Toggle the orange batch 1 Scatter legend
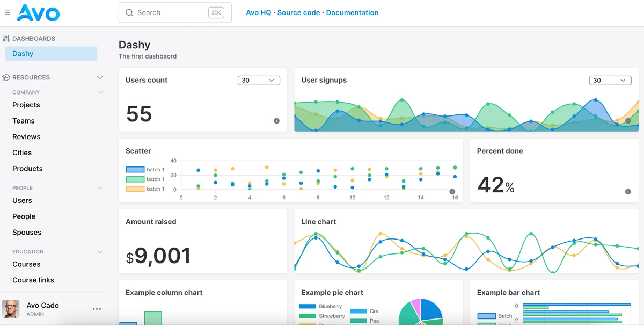This screenshot has width=644, height=326. coord(145,189)
